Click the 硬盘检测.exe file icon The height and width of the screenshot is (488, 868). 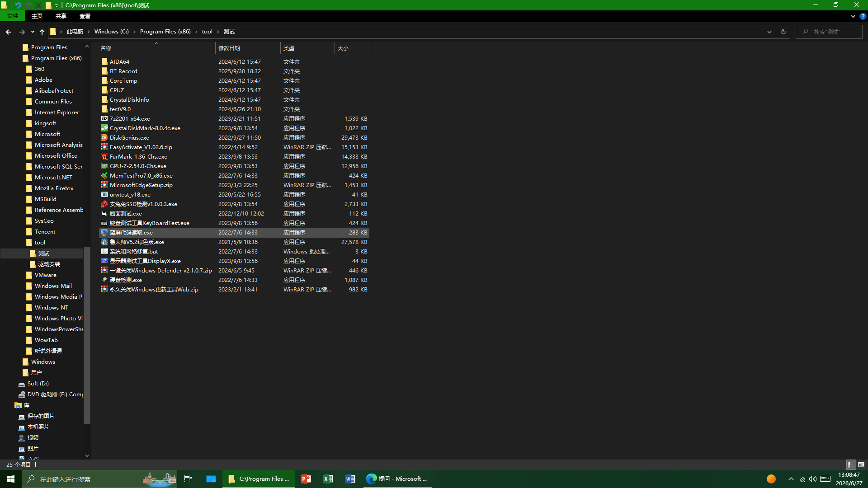pos(104,280)
